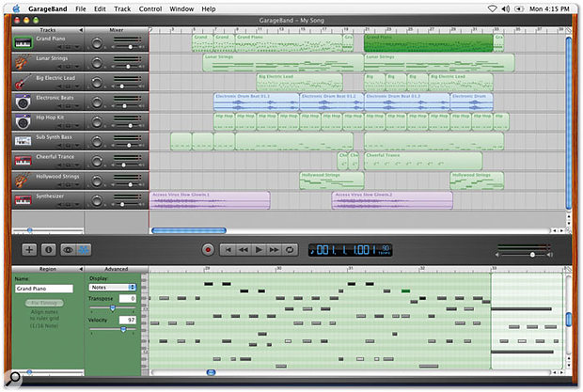The image size is (583, 392).
Task: Select the Access Virus Slow Glowin.1 region
Action: (210, 200)
